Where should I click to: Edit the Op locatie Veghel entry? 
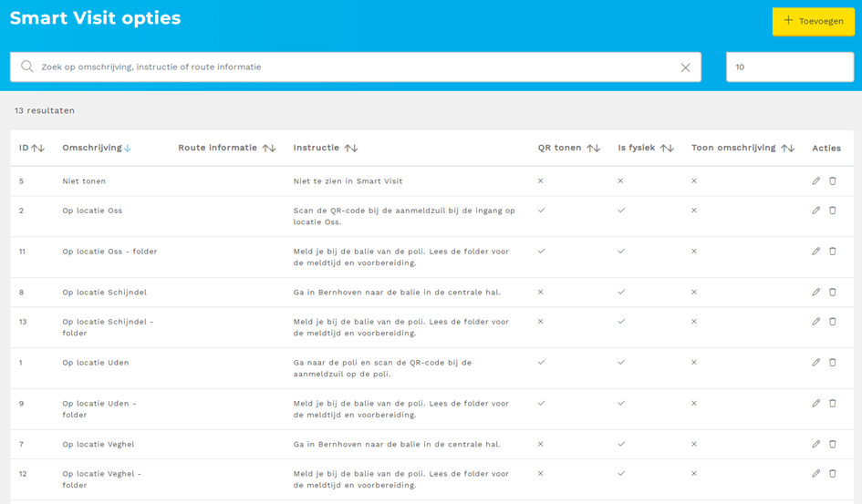point(815,445)
